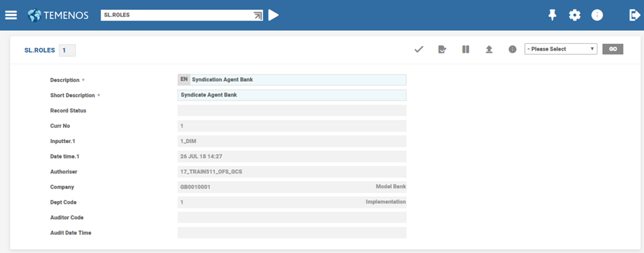The image size is (644, 253).
Task: Click the date value 26 JUL 18 14:27
Action: coord(202,156)
